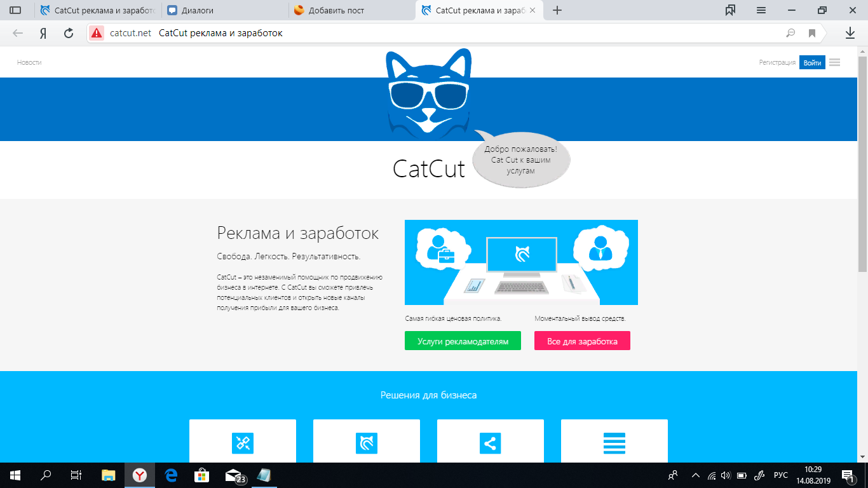
Task: Show hidden tray icons chevron
Action: click(x=696, y=475)
